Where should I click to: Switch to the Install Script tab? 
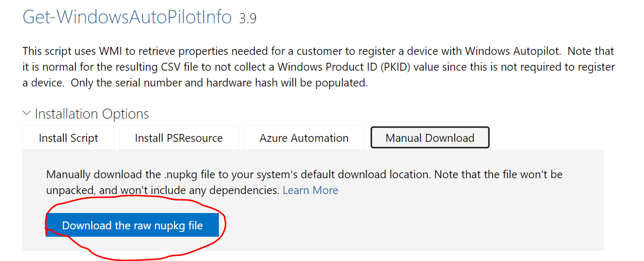pyautogui.click(x=69, y=138)
